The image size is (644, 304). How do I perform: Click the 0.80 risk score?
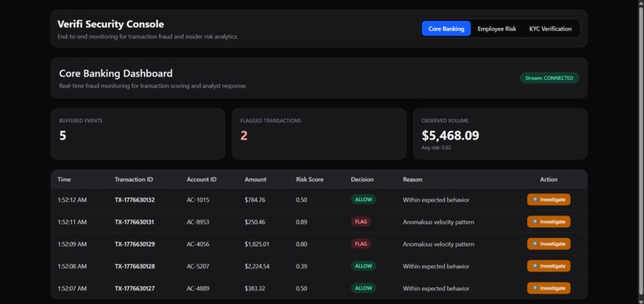pyautogui.click(x=301, y=244)
